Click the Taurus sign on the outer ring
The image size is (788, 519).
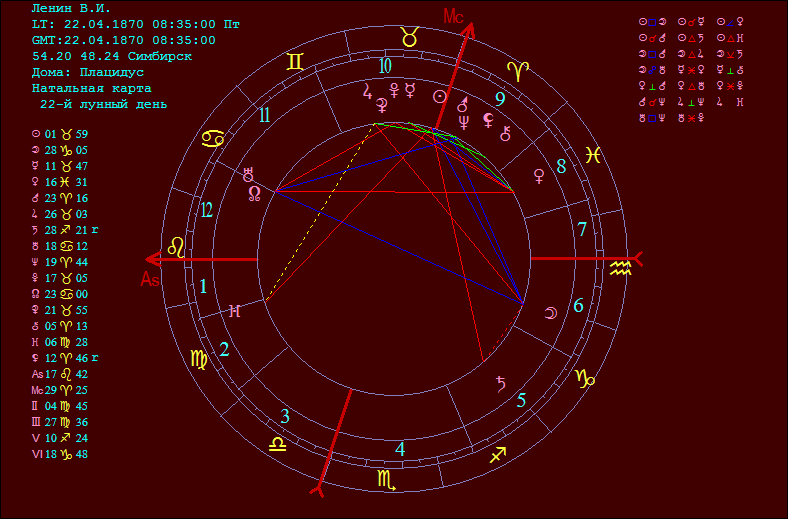410,36
